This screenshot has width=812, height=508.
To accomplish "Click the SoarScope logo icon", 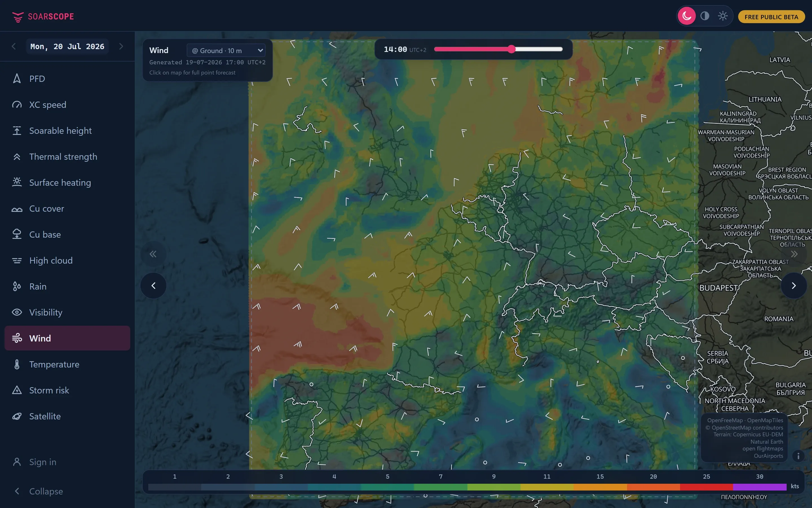I will [18, 17].
